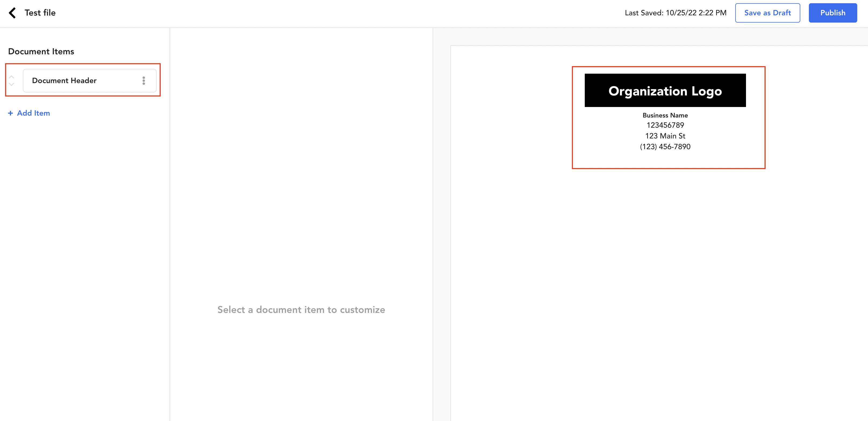Publish the document
Viewport: 868px width, 421px height.
click(833, 13)
